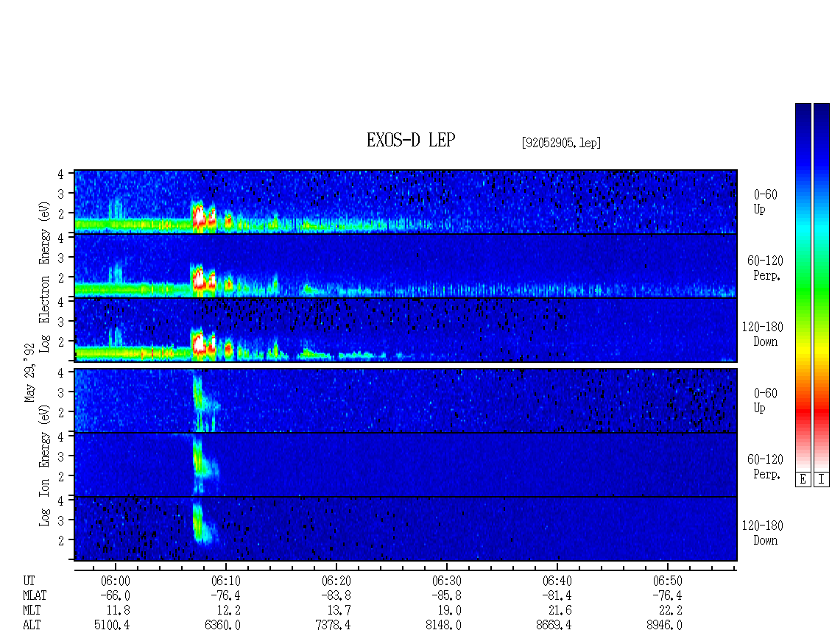The image size is (832, 644).
Task: Click the UT time "06:10"
Action: click(x=225, y=581)
